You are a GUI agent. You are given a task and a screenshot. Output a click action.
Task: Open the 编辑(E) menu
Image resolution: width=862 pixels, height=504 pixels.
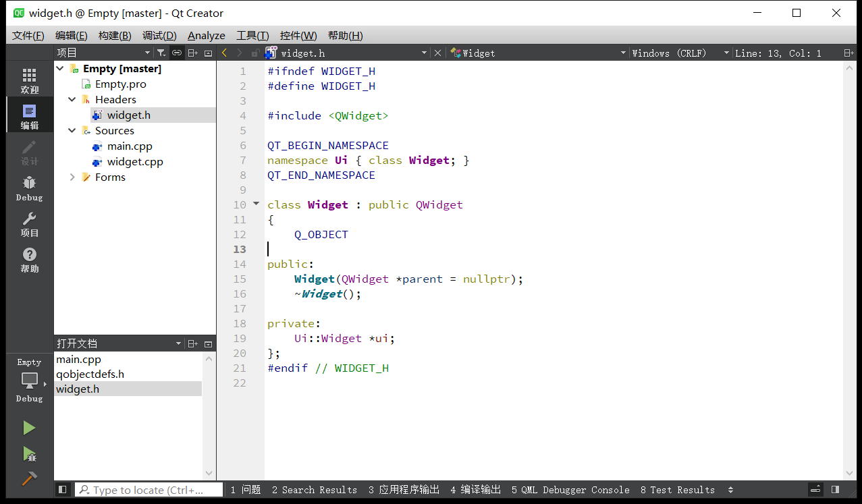pos(71,36)
